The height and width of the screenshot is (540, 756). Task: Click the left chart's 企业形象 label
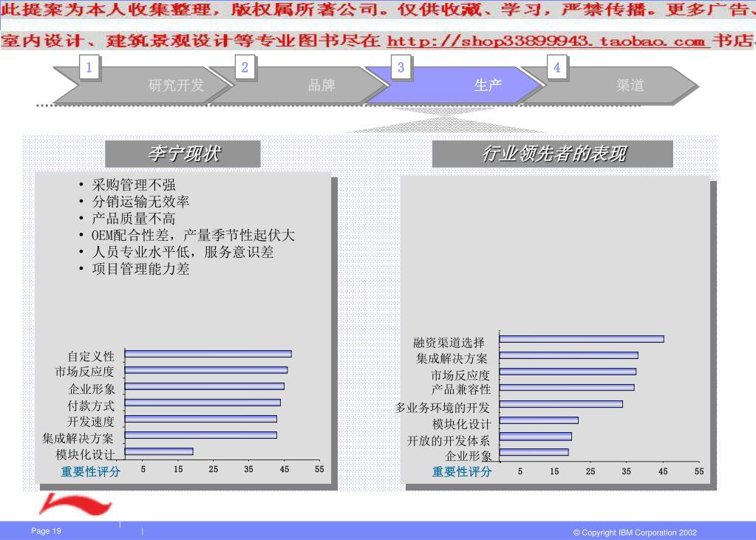pos(92,389)
